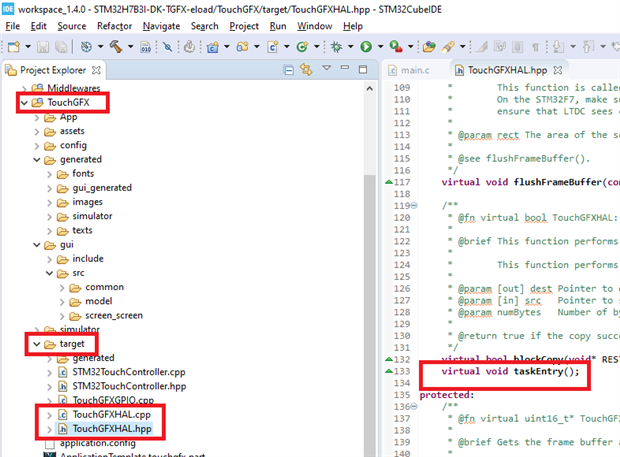Select TouchGFXHAL.cpp in the tree
This screenshot has width=620, height=457.
pyautogui.click(x=111, y=414)
